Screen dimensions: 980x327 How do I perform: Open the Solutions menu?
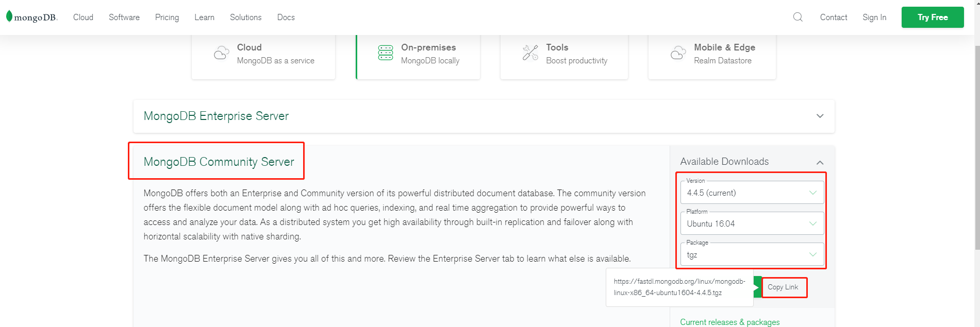[x=245, y=17]
